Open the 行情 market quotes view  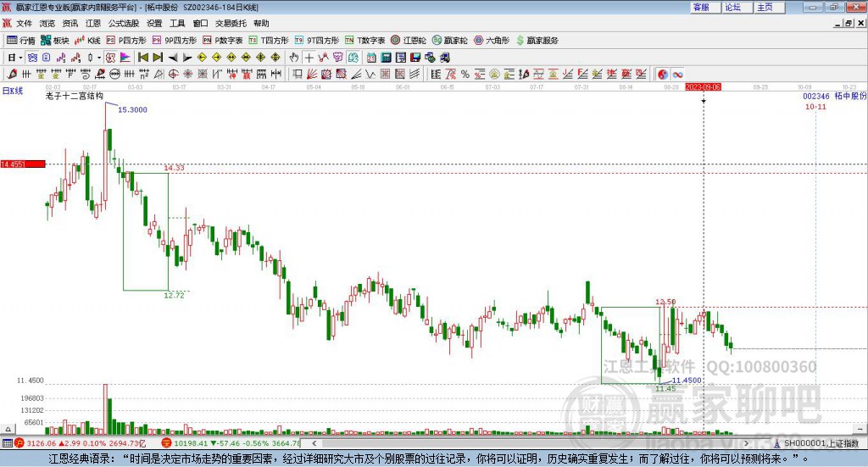click(x=21, y=41)
